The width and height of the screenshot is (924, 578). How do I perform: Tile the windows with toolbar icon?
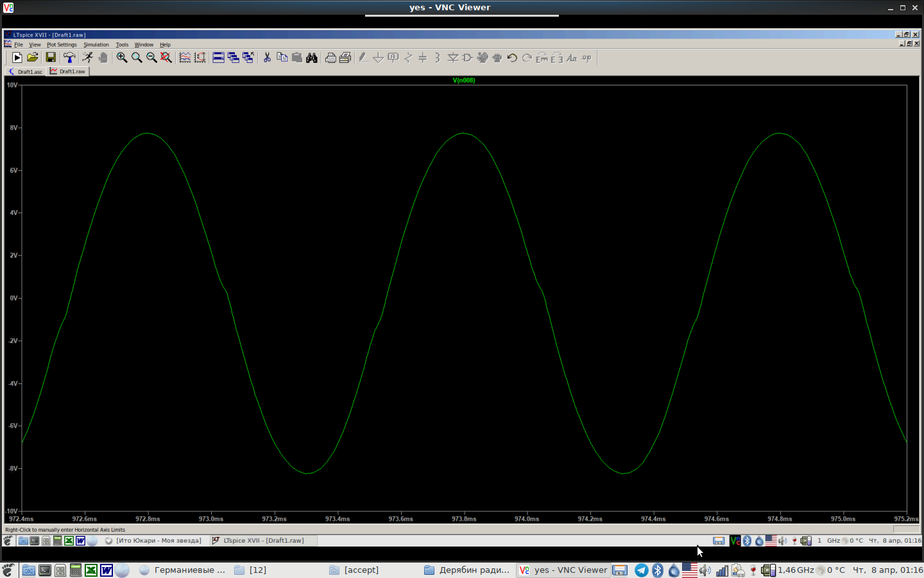[x=218, y=58]
